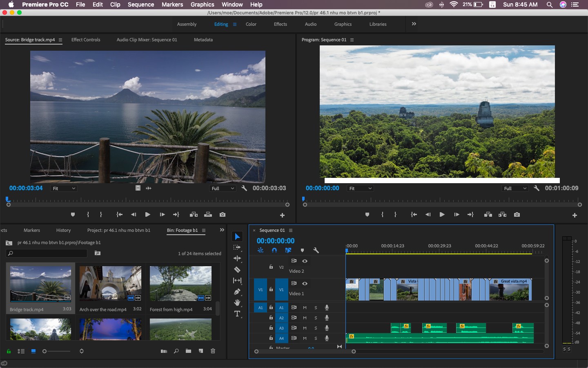Open Source monitor zoom level Fit dropdown
Screen dimensions: 588x368
pos(64,188)
